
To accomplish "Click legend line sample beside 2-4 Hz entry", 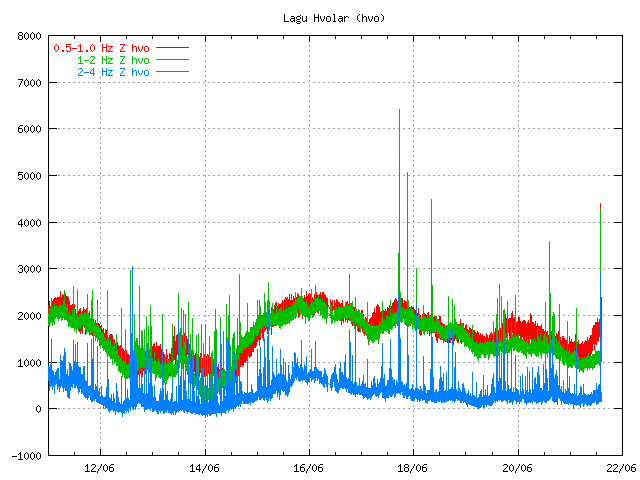I will point(171,72).
